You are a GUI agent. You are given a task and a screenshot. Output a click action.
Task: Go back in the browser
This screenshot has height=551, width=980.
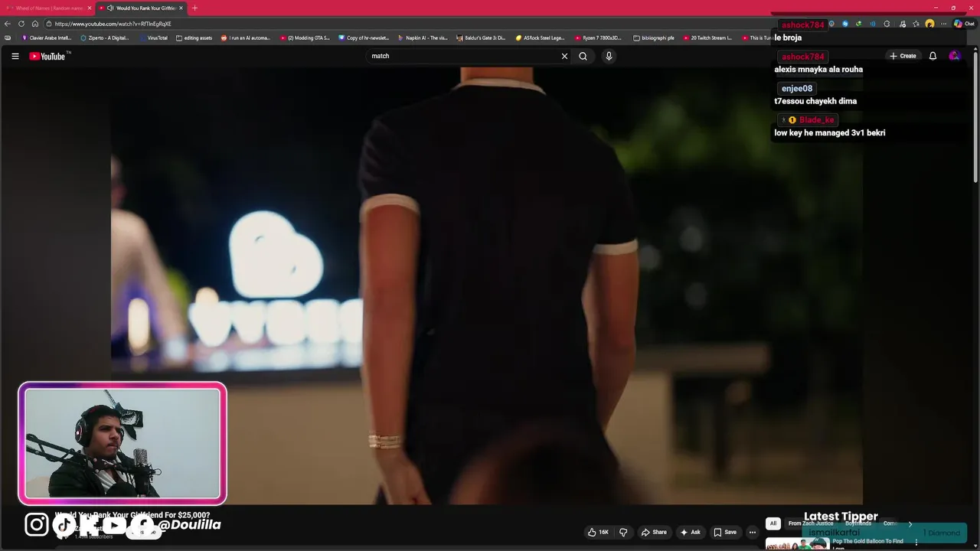pos(8,24)
